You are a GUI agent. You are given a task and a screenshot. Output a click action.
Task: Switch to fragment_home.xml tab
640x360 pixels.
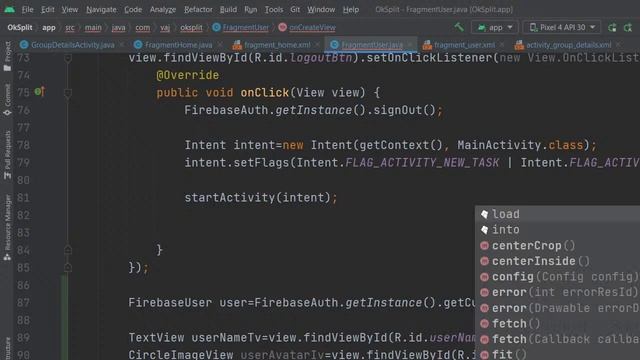277,45
